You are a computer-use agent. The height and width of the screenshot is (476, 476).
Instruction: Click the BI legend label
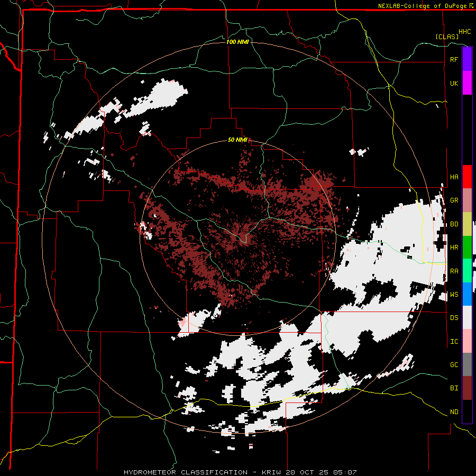(454, 388)
